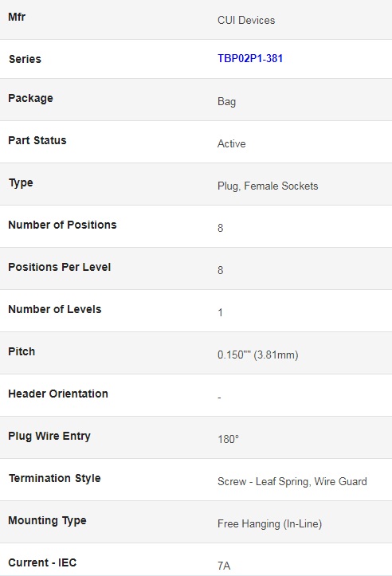This screenshot has height=576, width=392.
Task: Click the CUI Devices manufacturer value
Action: [246, 20]
